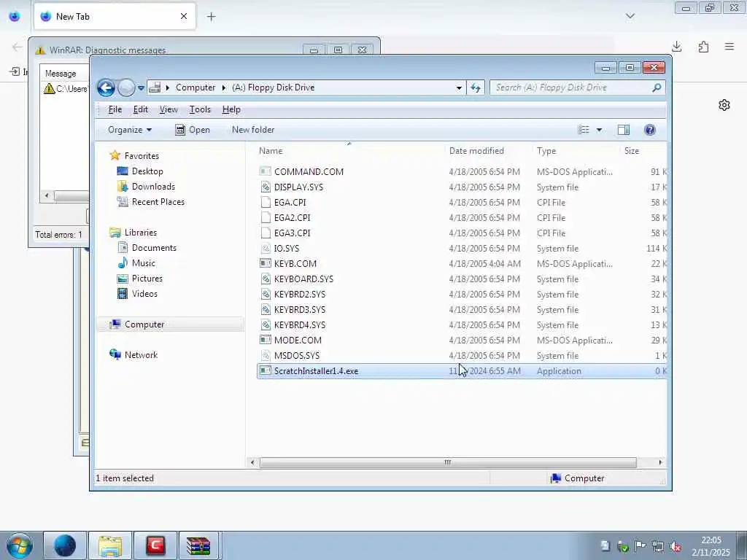Click the Open toolbar button
Image resolution: width=747 pixels, height=560 pixels.
pyautogui.click(x=193, y=130)
